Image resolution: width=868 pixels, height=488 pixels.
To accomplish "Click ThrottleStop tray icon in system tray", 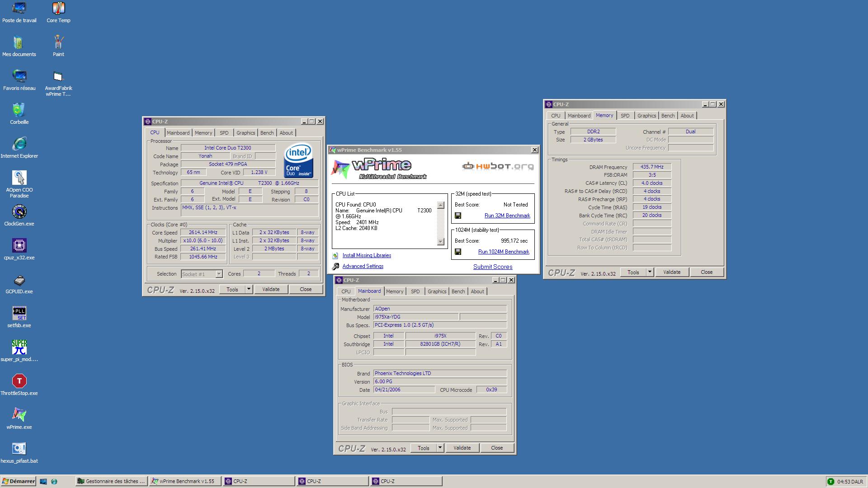I will [x=830, y=482].
